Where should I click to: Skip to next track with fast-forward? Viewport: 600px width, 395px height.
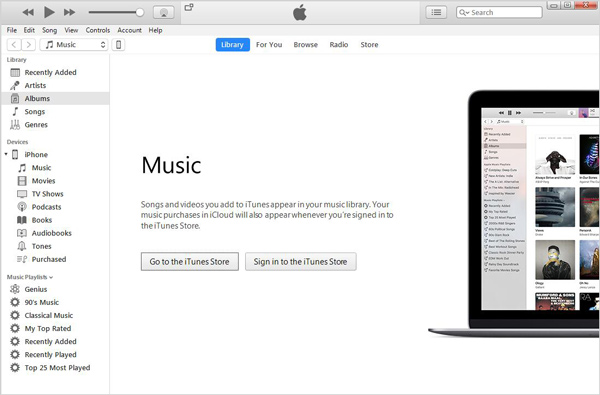click(69, 12)
